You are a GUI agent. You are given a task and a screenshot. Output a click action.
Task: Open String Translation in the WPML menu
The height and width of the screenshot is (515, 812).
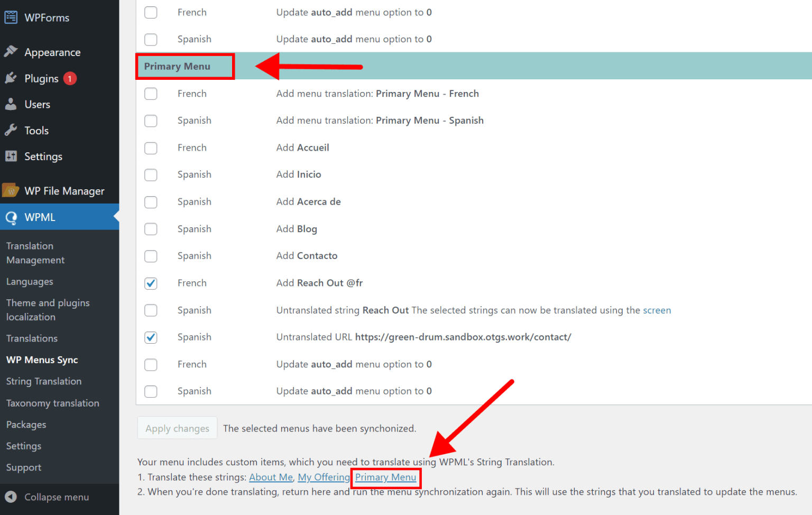click(44, 381)
